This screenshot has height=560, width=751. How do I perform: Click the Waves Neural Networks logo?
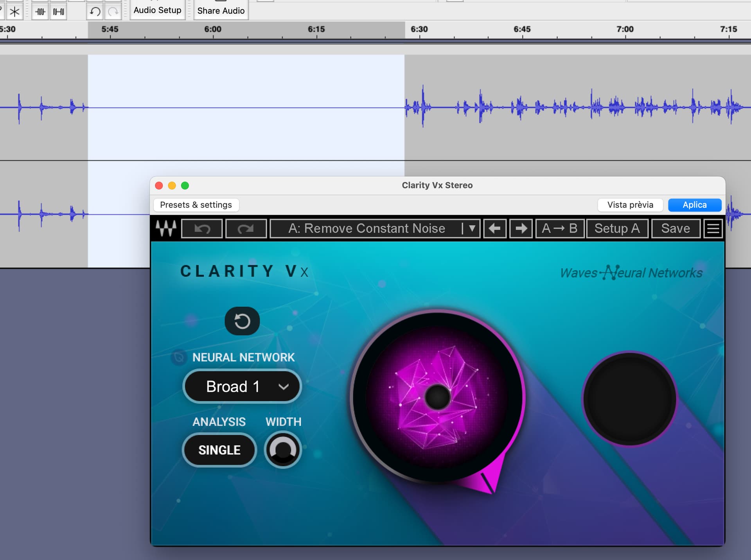pyautogui.click(x=631, y=272)
